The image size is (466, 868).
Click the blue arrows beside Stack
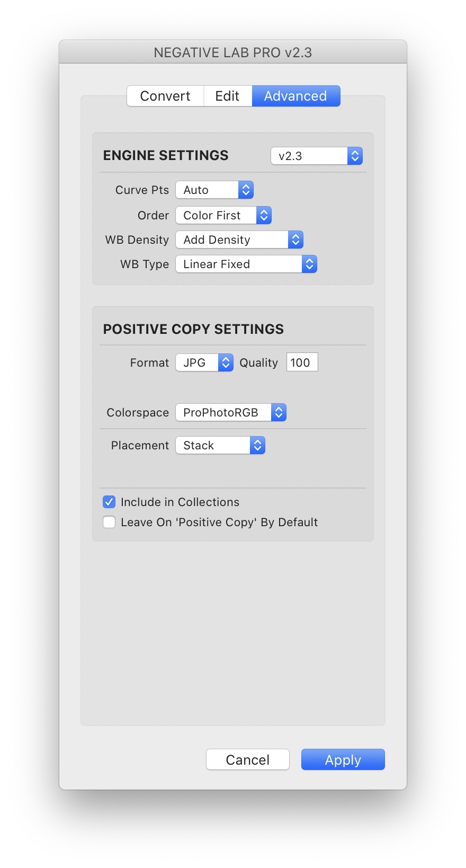(258, 445)
